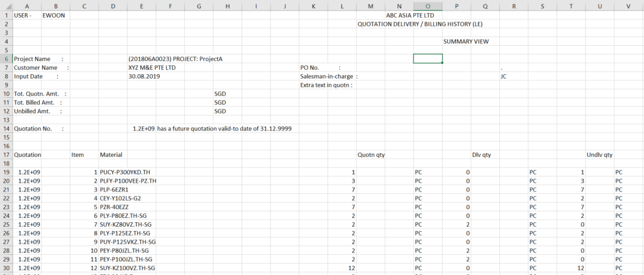Click the Quotn qty heading cell

371,155
